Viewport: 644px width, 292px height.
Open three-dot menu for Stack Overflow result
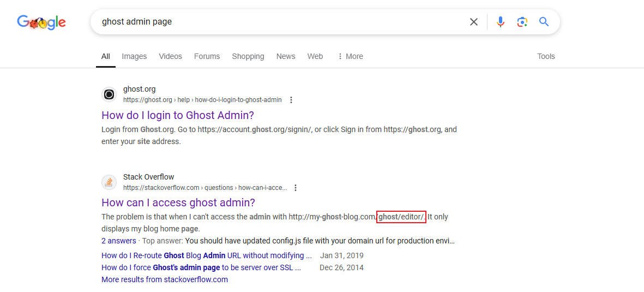coord(295,188)
